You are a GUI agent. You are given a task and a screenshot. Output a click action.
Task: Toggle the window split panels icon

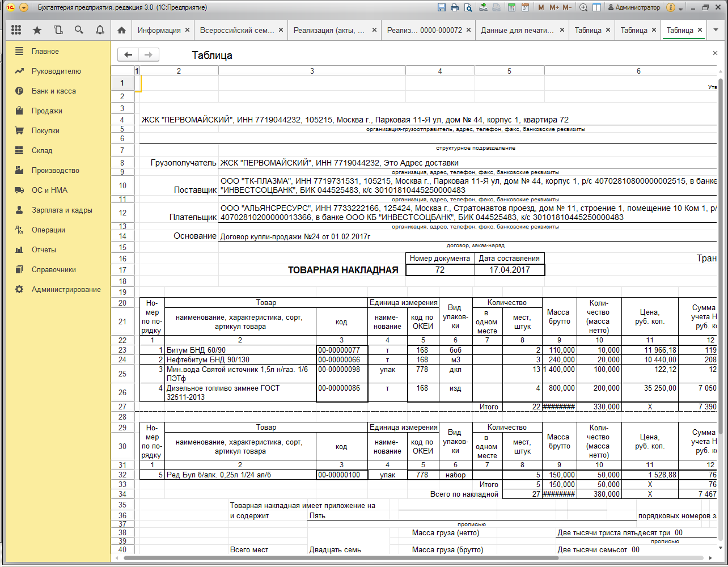pyautogui.click(x=596, y=7)
